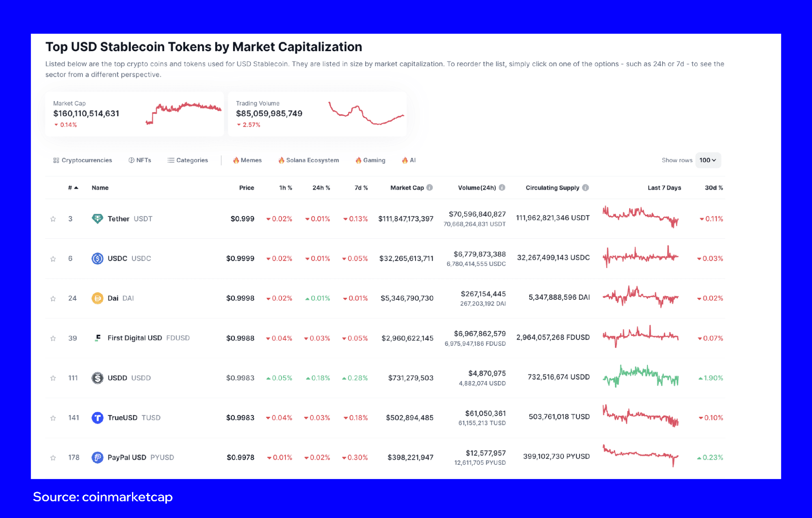Select the Solana Ecosystem filter tab

coord(309,160)
